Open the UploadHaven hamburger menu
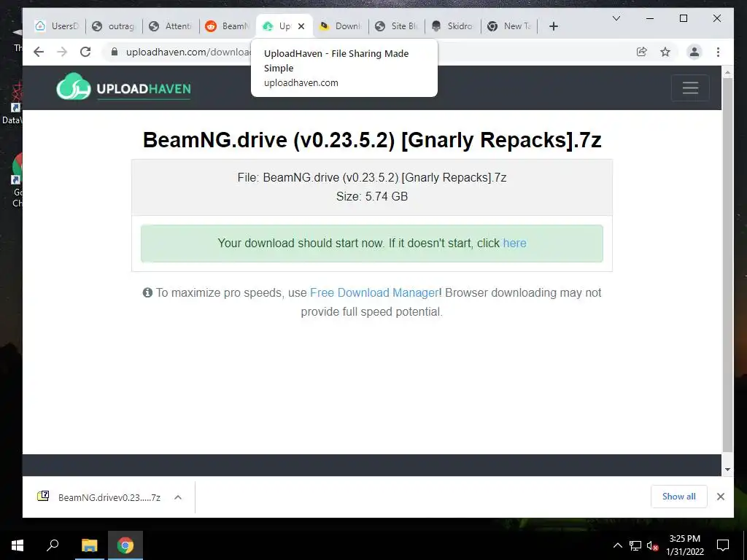 click(x=690, y=88)
